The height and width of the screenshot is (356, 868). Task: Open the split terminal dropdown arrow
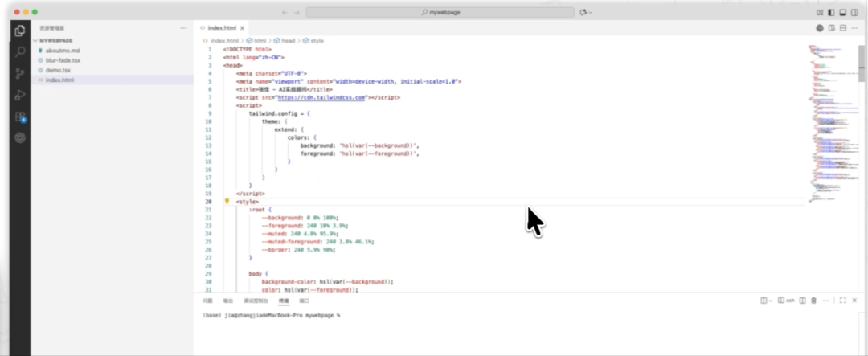(x=771, y=301)
